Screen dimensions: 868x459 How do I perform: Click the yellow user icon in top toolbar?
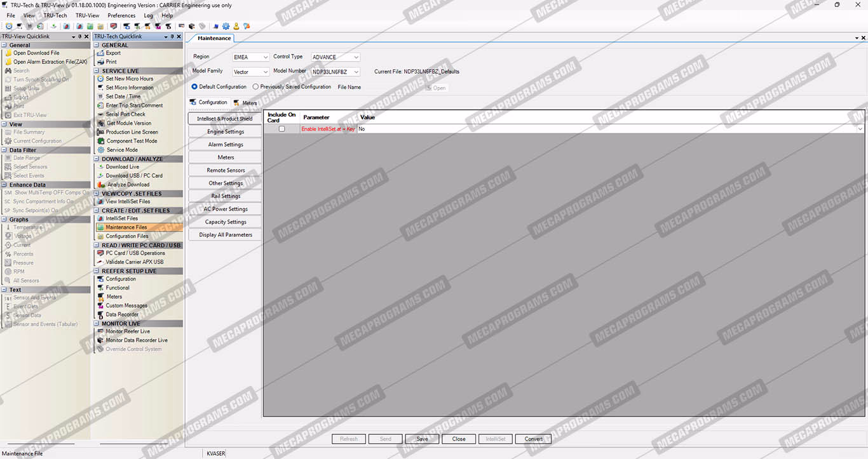[236, 26]
